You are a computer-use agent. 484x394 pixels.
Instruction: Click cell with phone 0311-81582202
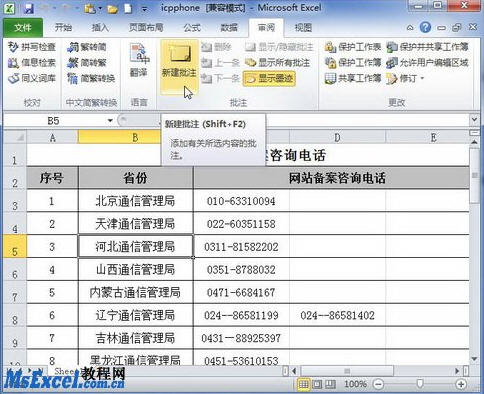pyautogui.click(x=241, y=247)
